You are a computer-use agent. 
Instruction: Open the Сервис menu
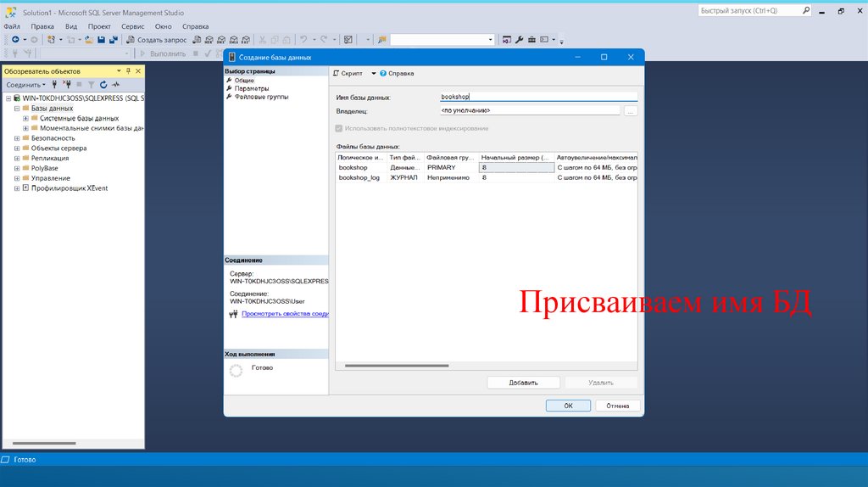(x=133, y=26)
